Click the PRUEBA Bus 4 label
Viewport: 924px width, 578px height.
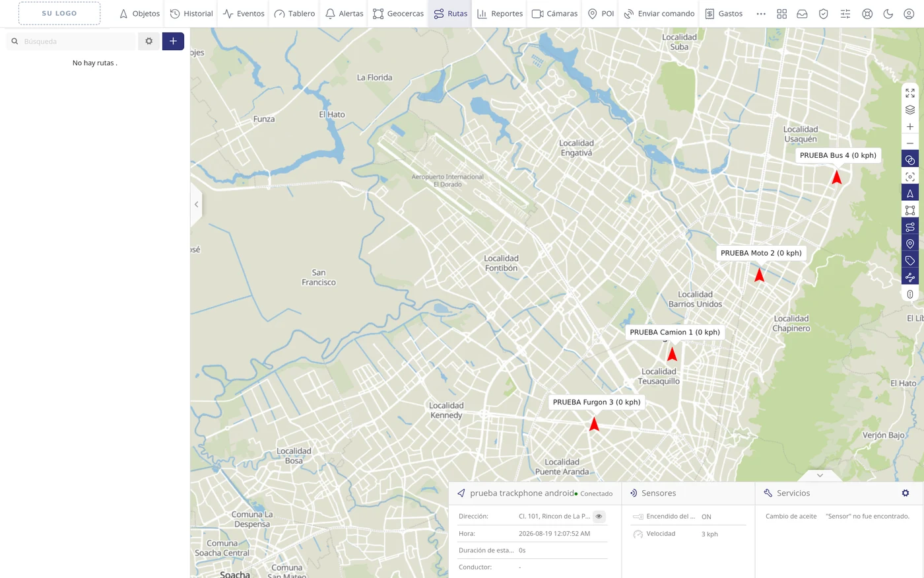click(838, 155)
